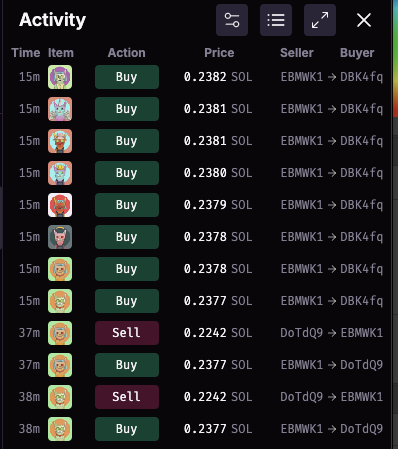Open seller DoTdQ9 in 38m Sell row
Image resolution: width=398 pixels, height=449 pixels.
coord(302,397)
